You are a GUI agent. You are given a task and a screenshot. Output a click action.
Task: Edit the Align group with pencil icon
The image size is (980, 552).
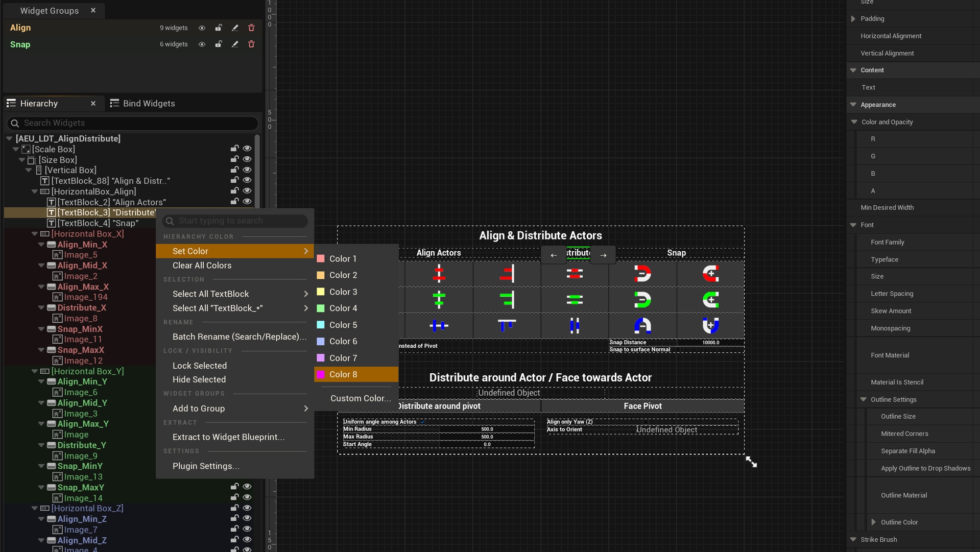click(235, 28)
